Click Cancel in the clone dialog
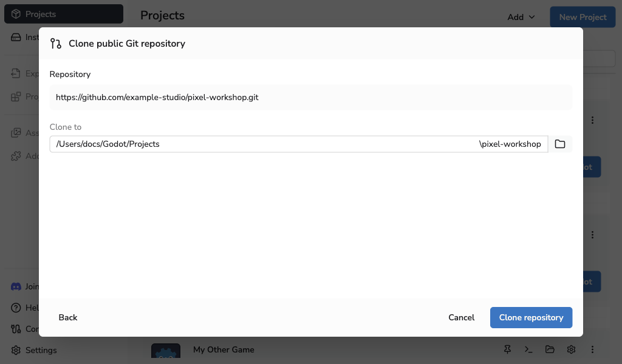The width and height of the screenshot is (622, 364). click(x=462, y=318)
